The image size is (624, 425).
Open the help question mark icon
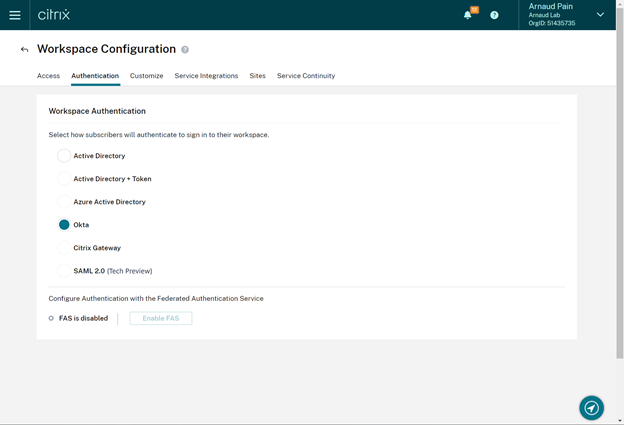(494, 15)
